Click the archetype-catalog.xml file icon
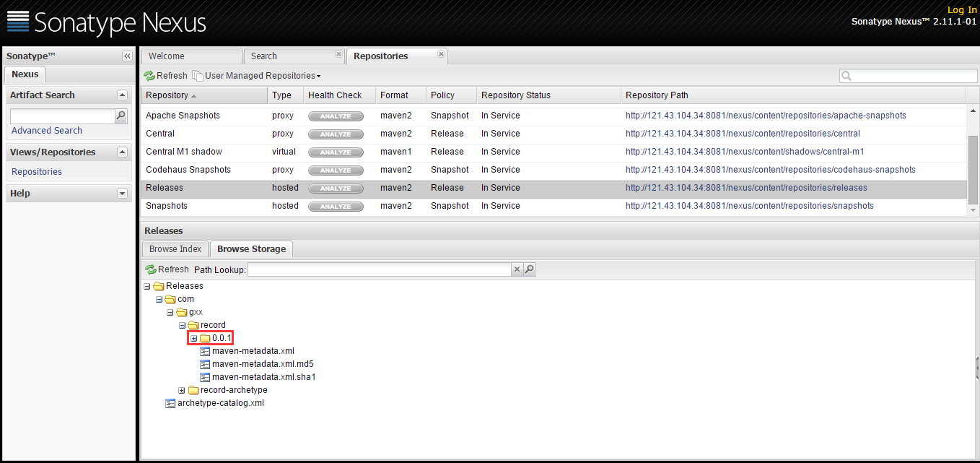 pos(170,403)
